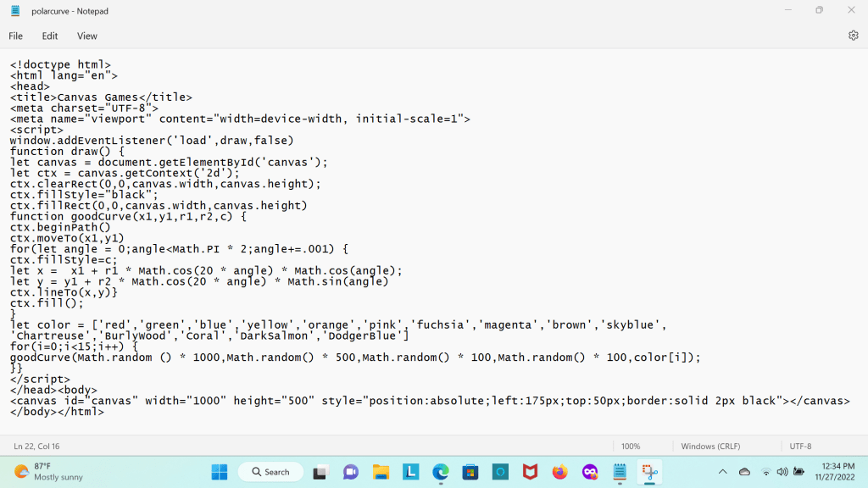Click the 100% zoom level indicator
This screenshot has width=868, height=488.
tap(631, 446)
